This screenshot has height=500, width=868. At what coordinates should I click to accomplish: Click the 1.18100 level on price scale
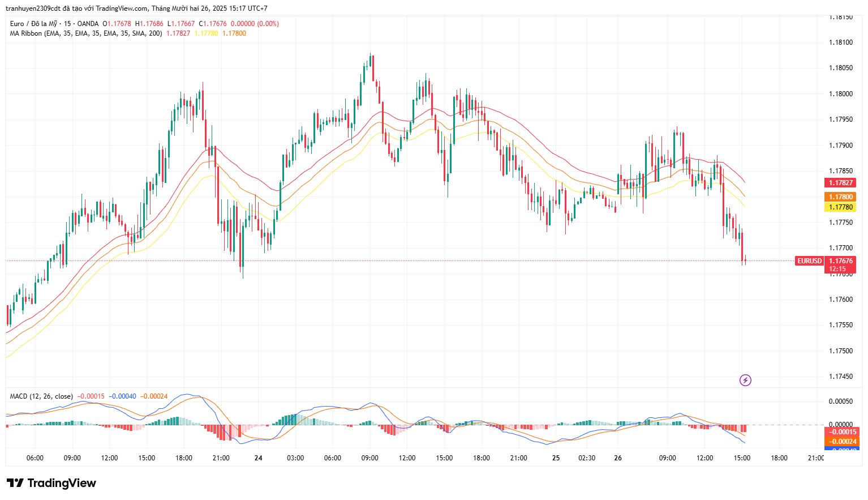tap(840, 42)
